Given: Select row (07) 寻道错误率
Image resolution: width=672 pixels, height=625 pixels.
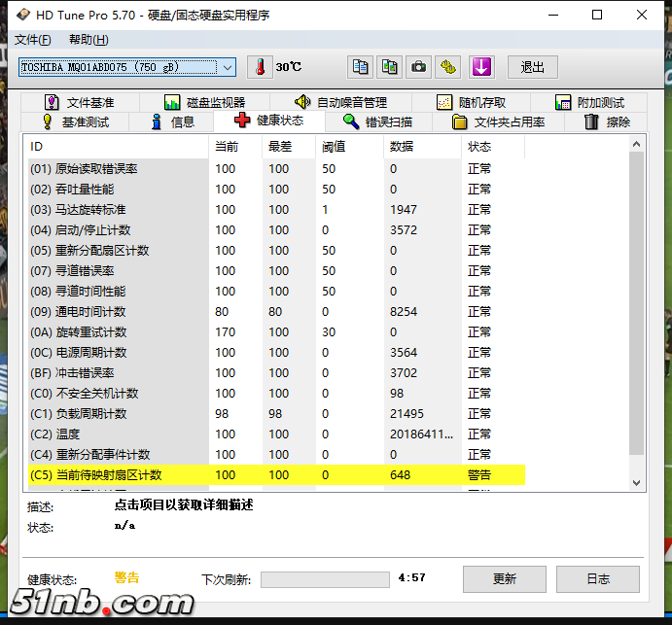Looking at the screenshot, I should (276, 271).
